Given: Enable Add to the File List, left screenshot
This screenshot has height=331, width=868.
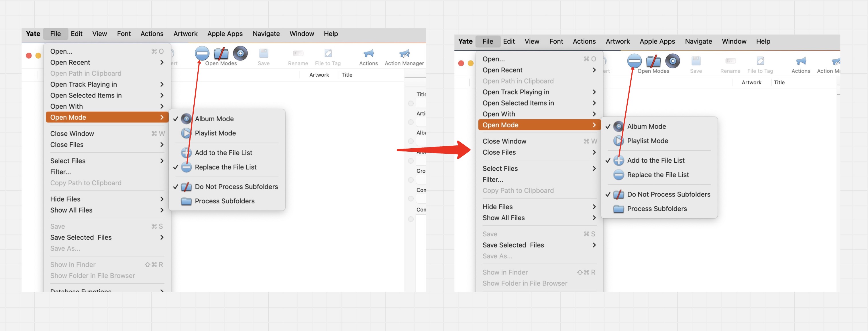Looking at the screenshot, I should [x=223, y=153].
